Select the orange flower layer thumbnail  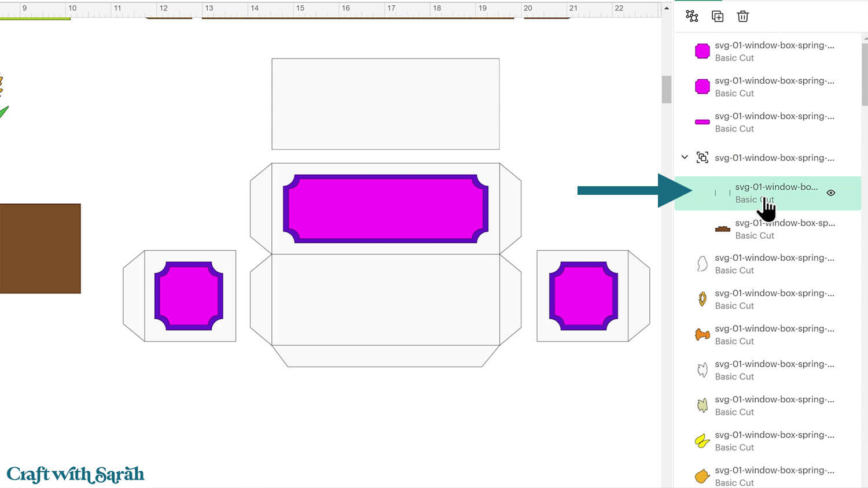pos(702,335)
